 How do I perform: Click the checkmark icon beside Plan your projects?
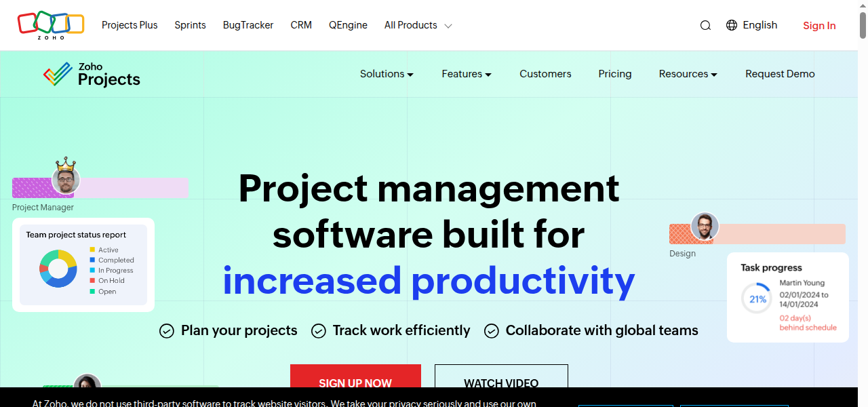coord(167,330)
